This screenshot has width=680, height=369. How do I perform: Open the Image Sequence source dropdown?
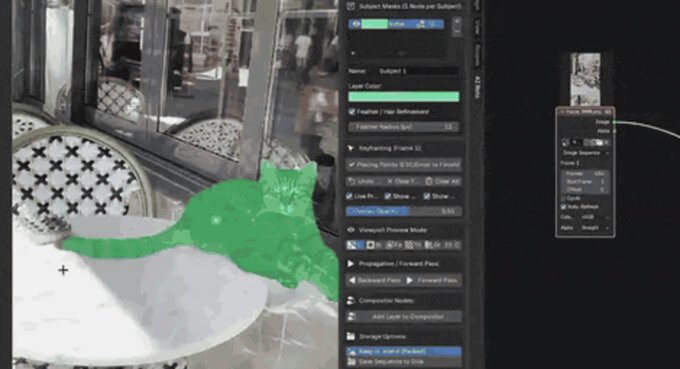(585, 153)
